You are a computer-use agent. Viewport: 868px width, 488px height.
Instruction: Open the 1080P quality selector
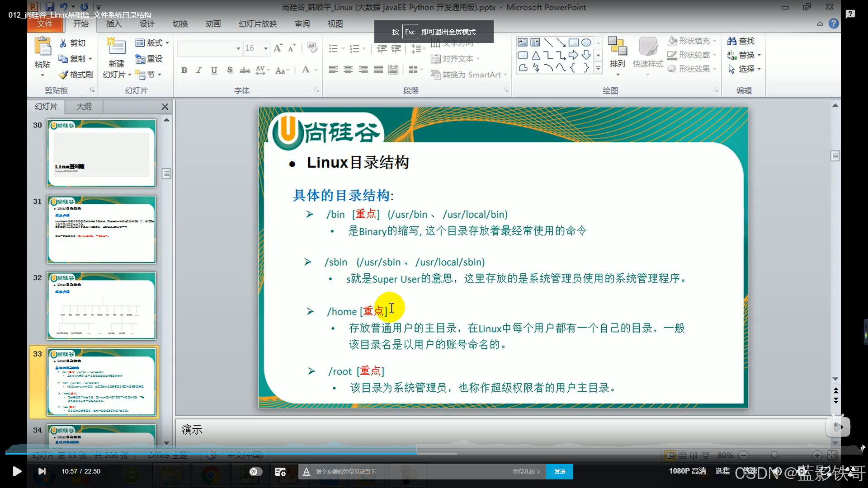coord(687,471)
